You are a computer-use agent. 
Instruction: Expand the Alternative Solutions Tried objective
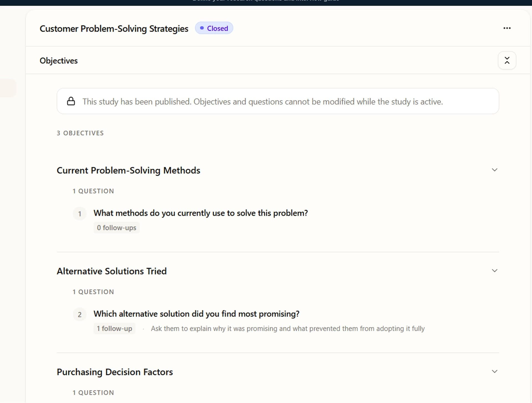[x=495, y=270]
